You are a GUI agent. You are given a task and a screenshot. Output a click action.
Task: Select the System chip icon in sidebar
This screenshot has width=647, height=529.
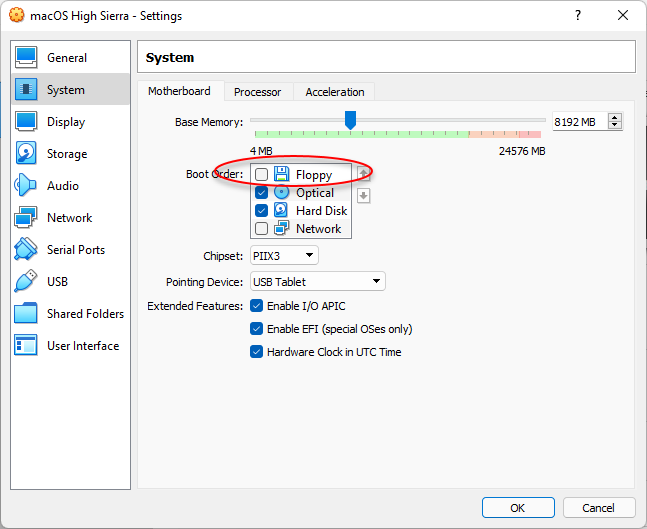tap(26, 89)
